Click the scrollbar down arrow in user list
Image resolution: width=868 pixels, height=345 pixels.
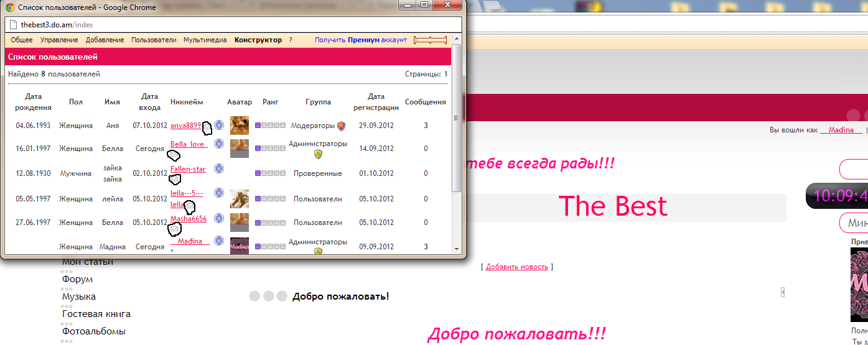coord(456,249)
